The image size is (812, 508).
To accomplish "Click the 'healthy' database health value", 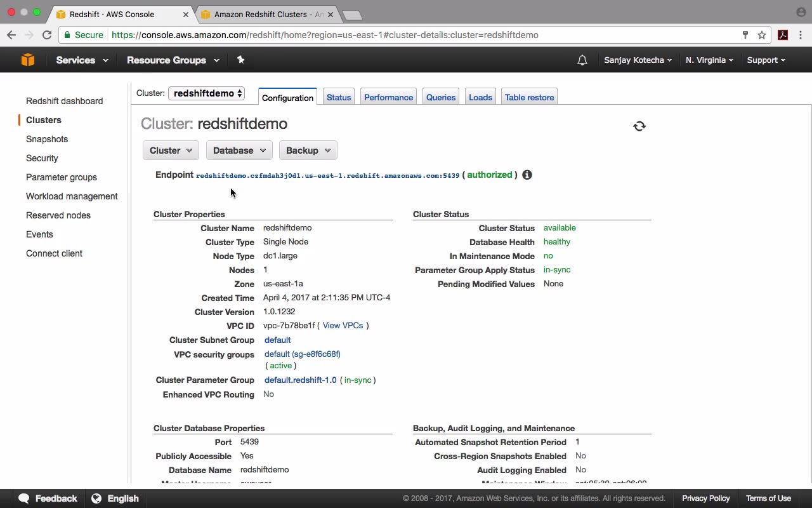I will 557,241.
